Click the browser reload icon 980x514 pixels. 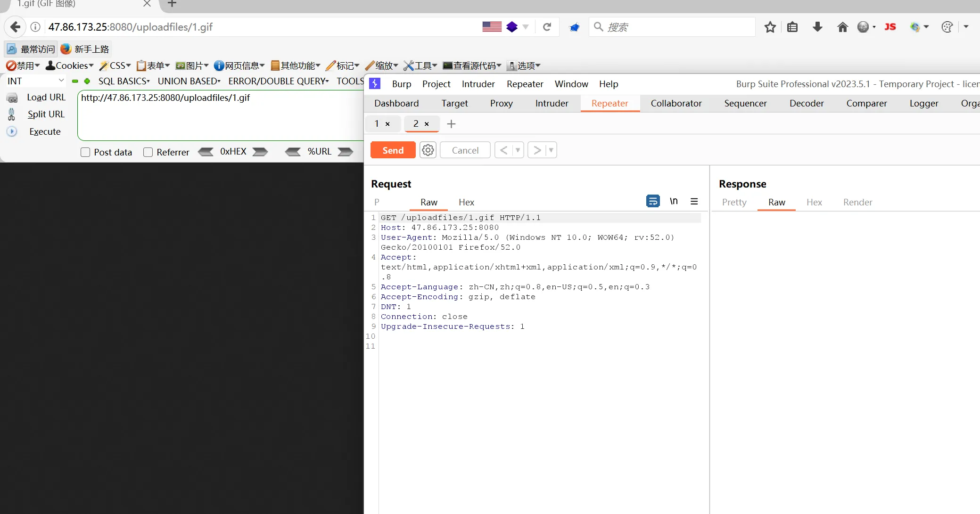(547, 27)
